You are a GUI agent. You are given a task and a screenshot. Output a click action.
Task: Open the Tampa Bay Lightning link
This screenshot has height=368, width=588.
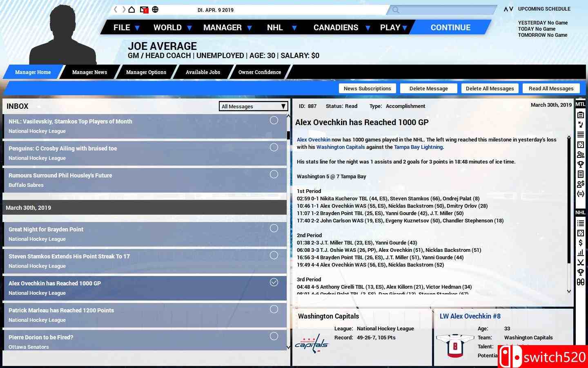[418, 147]
